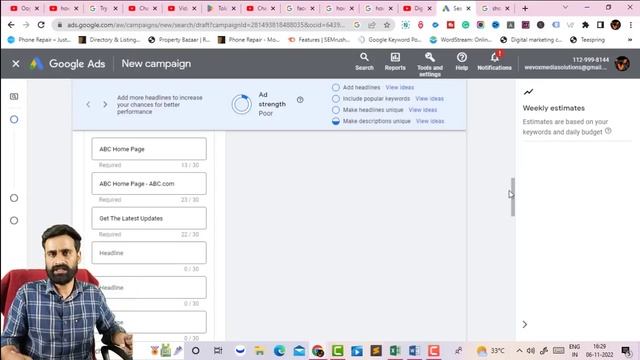This screenshot has width=640, height=360.
Task: Show more bookmarks with the overflow chevron
Action: click(x=630, y=40)
